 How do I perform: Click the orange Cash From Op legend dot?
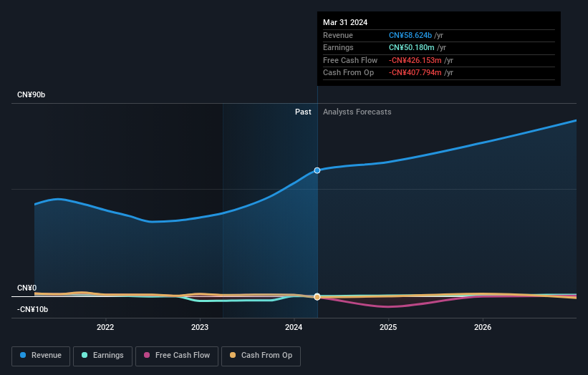[x=233, y=355]
